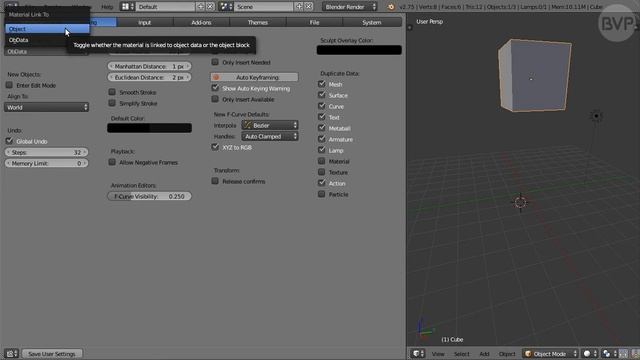Open the Sculpt Overlay Color swatch
This screenshot has height=360, width=640.
click(359, 50)
